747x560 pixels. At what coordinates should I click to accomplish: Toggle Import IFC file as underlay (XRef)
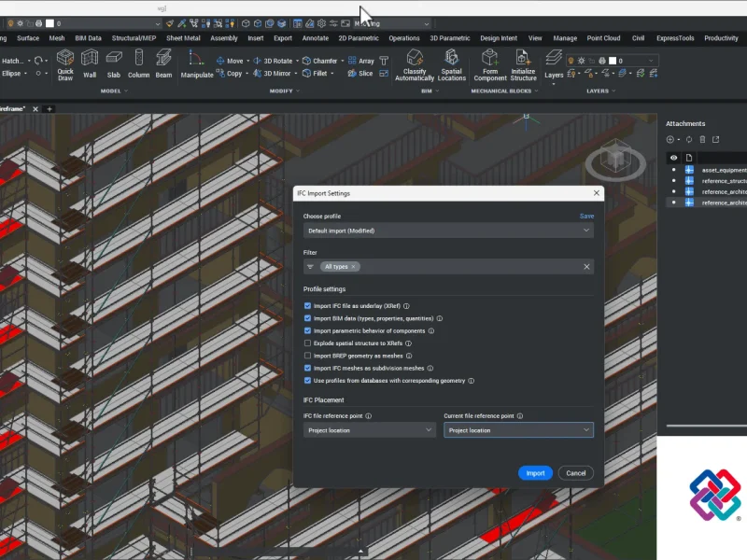point(307,306)
